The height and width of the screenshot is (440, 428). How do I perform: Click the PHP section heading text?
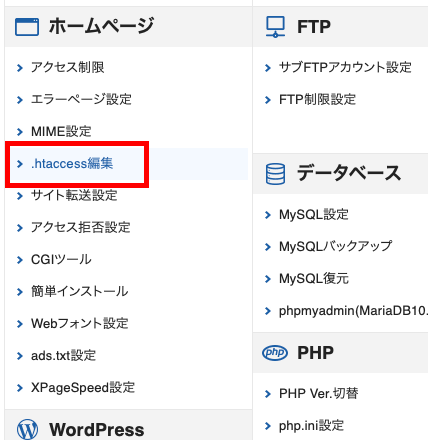tap(315, 353)
